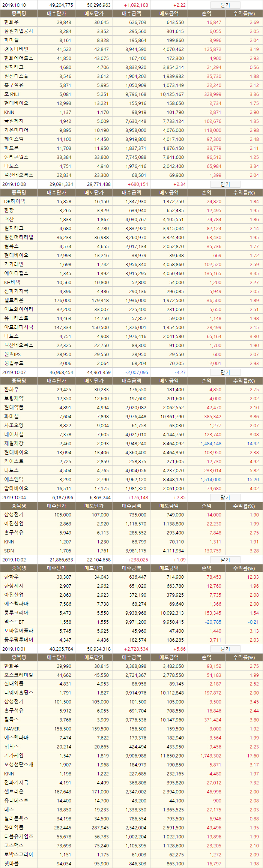Select the 2019.10.08 date label

click(x=14, y=184)
